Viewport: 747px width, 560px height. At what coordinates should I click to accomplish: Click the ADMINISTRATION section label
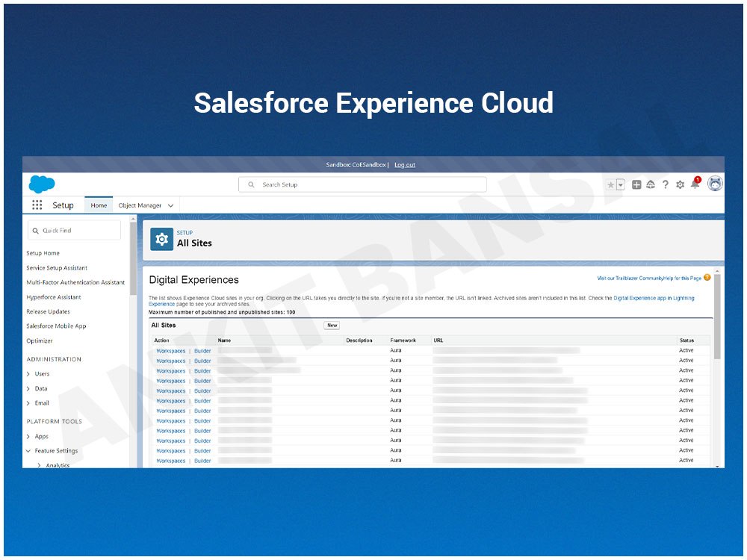point(54,359)
